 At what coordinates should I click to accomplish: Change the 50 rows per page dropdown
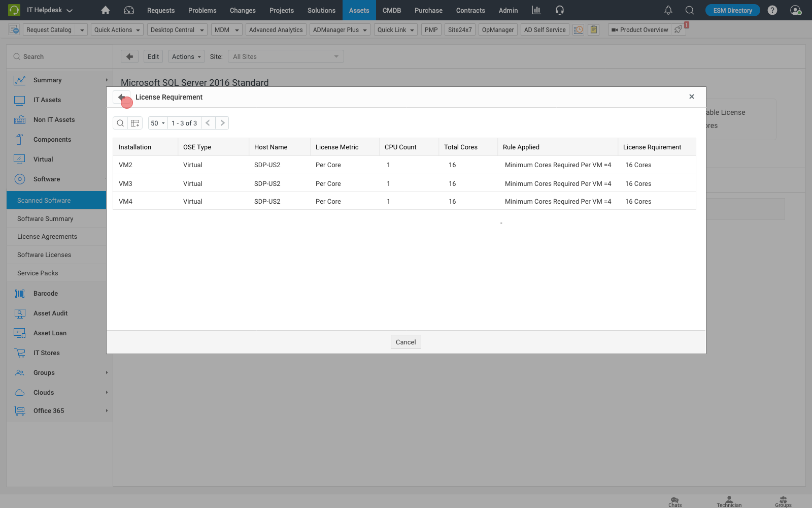pyautogui.click(x=158, y=123)
